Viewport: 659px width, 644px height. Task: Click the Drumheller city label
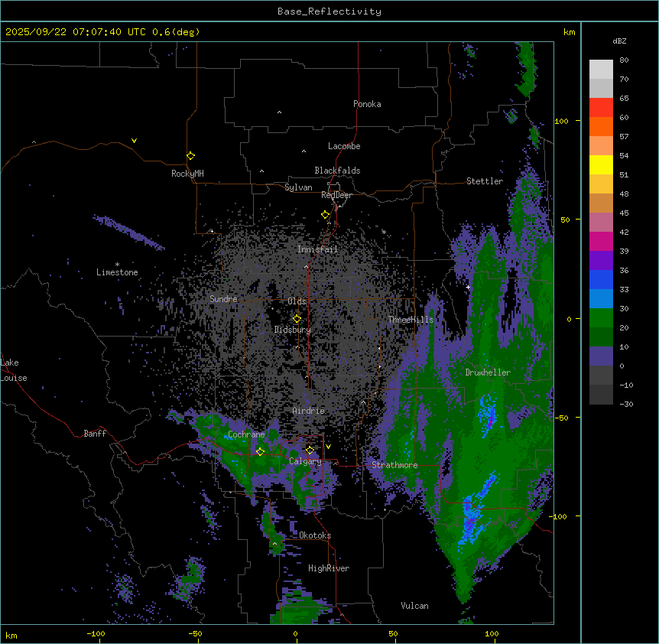[x=488, y=372]
